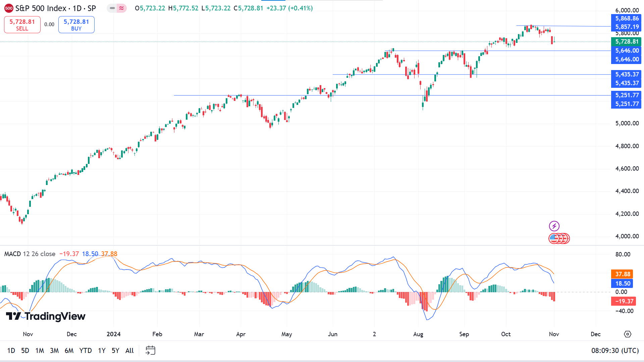The width and height of the screenshot is (644, 362).
Task: Select the 5D time range
Action: point(25,351)
